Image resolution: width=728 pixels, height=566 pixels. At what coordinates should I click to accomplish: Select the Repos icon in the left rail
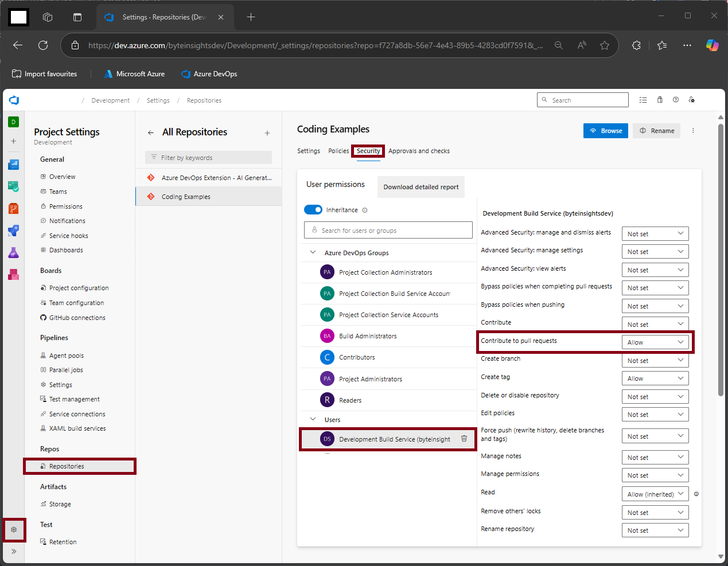pyautogui.click(x=14, y=208)
